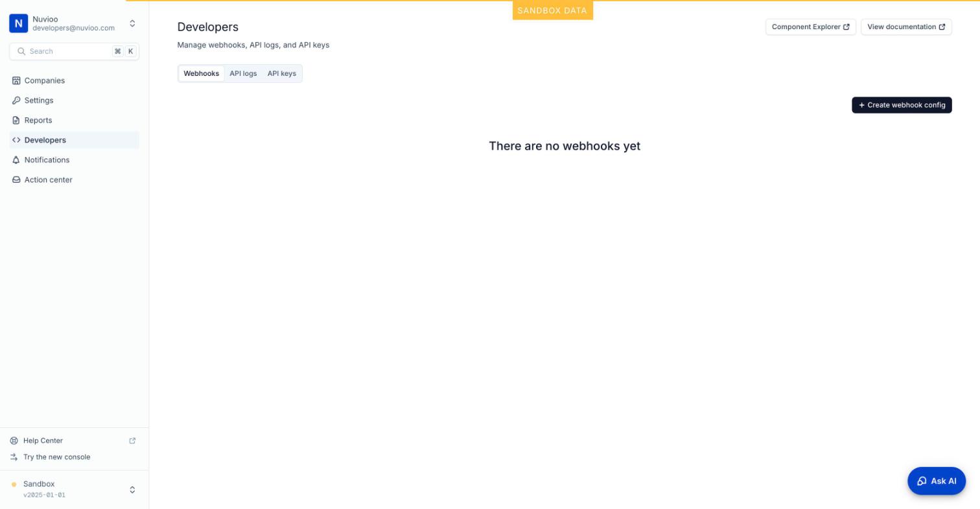
Task: Click the search magnifier icon
Action: (21, 51)
